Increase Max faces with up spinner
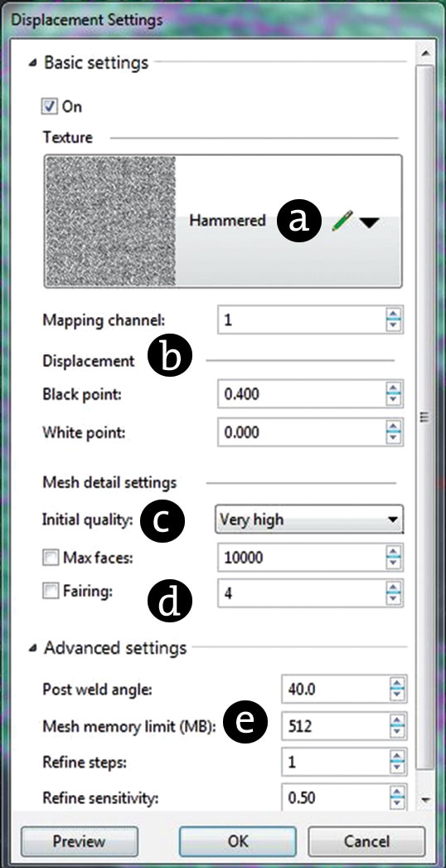 coord(394,552)
